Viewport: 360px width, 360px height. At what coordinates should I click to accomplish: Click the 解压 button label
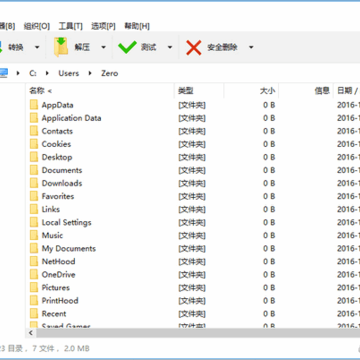82,47
